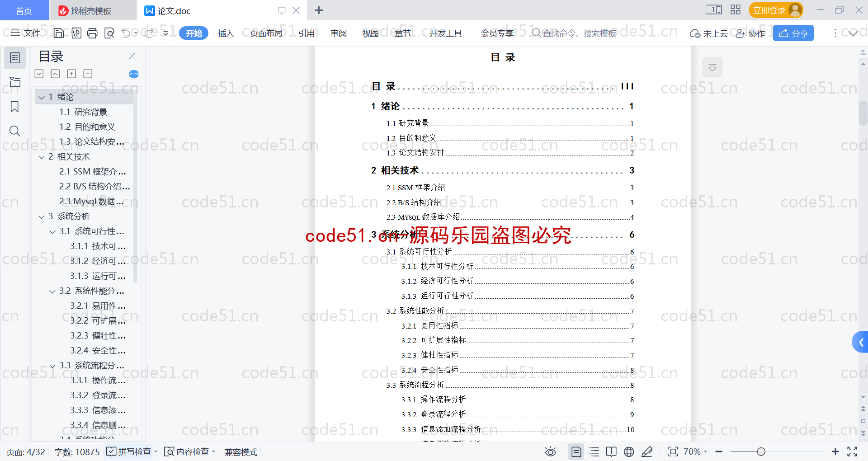This screenshot has width=868, height=461.
Task: Switch to page view layout icon
Action: point(576,452)
